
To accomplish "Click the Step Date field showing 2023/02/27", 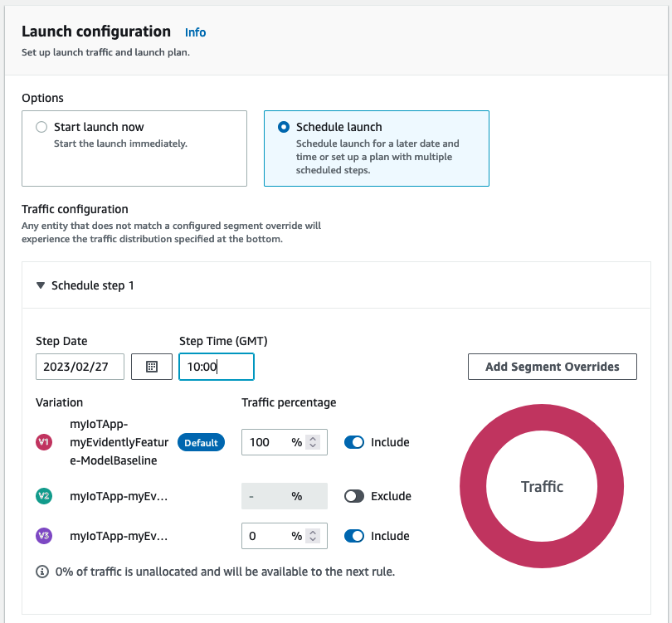I will [x=80, y=366].
